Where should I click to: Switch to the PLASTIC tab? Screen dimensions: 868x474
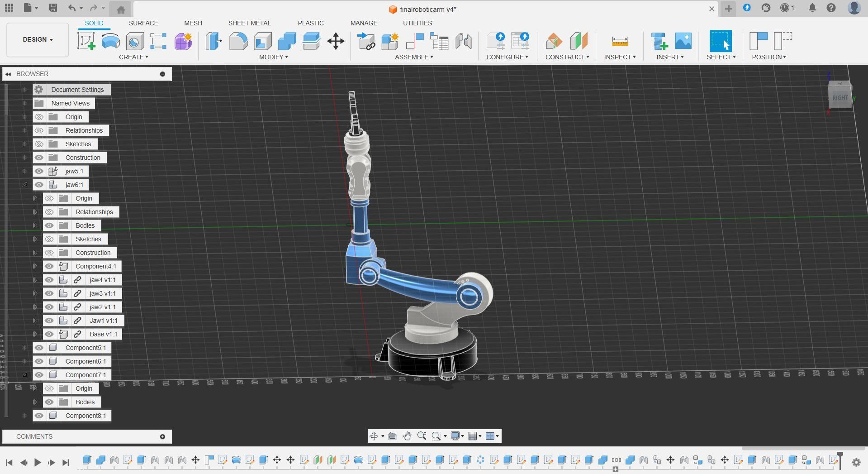[x=311, y=23]
